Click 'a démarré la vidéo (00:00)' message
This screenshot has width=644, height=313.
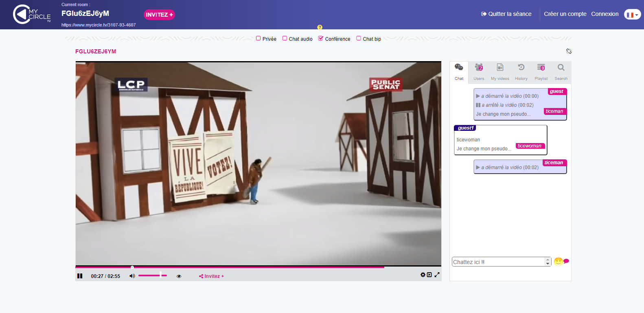pyautogui.click(x=507, y=96)
